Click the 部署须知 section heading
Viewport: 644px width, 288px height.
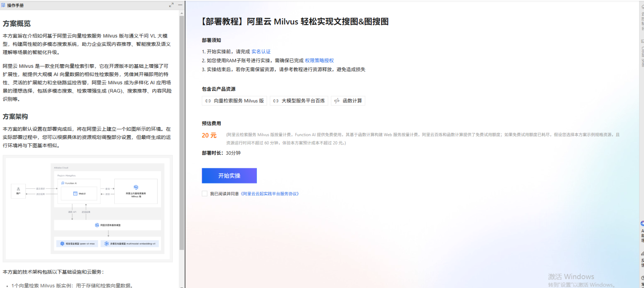(x=211, y=40)
